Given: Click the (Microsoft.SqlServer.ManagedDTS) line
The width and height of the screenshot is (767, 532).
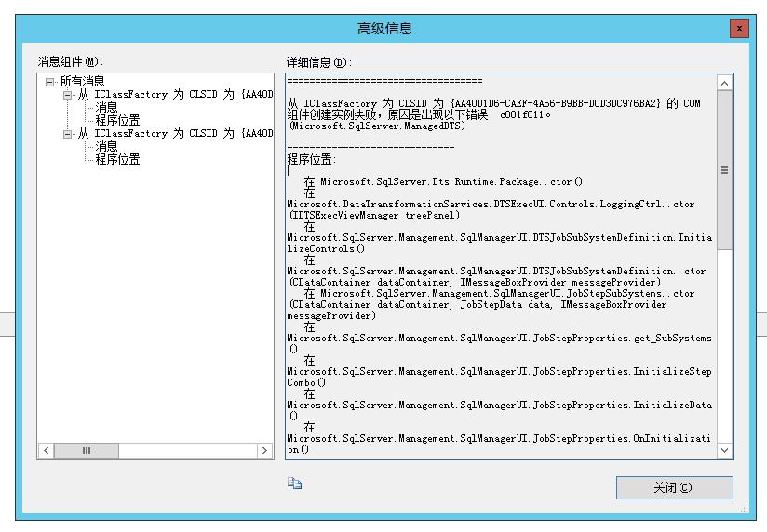Looking at the screenshot, I should pos(377,126).
